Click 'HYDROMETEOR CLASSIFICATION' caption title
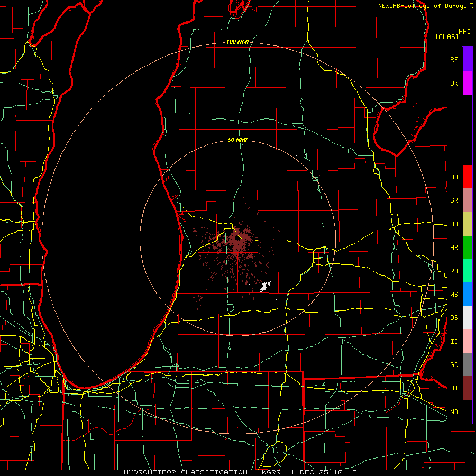 tap(186, 472)
